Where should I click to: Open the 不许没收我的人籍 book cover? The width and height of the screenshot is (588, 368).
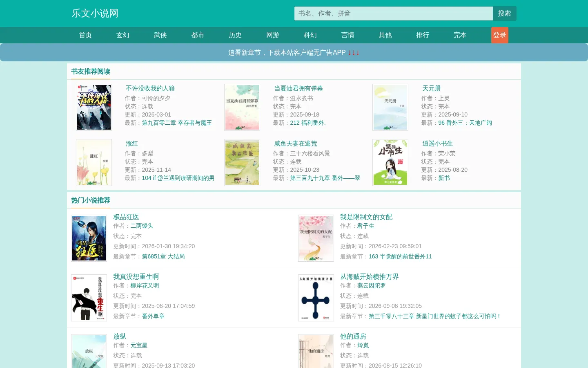point(94,108)
